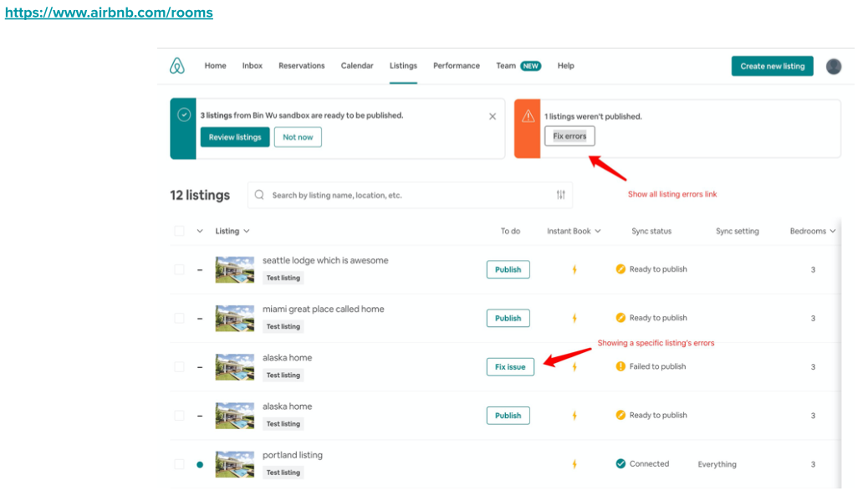Click the search filter settings icon
This screenshot has width=868, height=501.
[560, 195]
